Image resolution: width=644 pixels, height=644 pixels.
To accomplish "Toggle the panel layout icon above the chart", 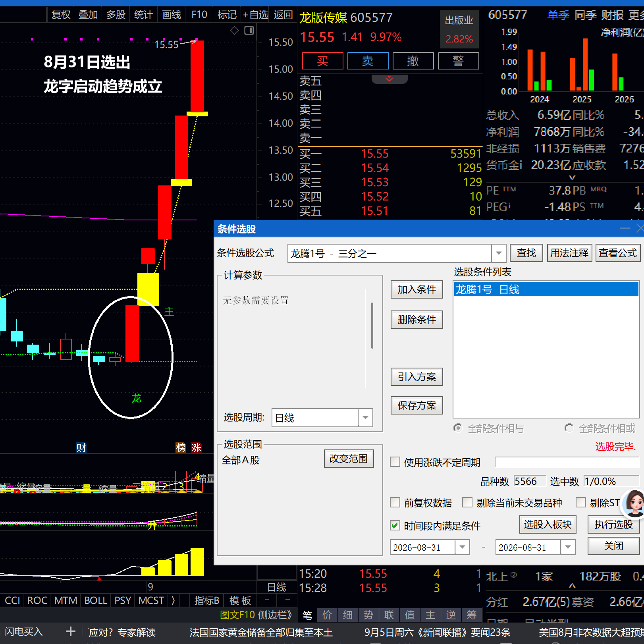I will pyautogui.click(x=249, y=31).
